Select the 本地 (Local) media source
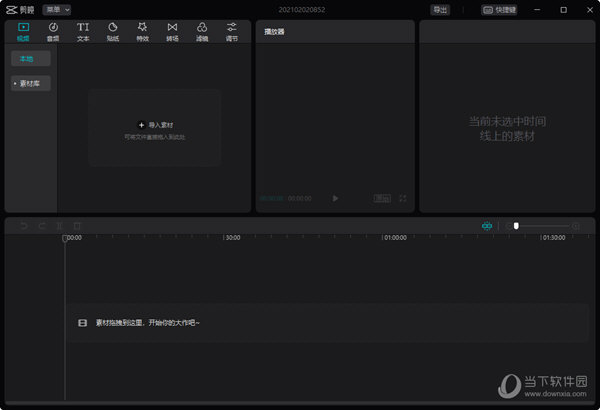The height and width of the screenshot is (410, 600). [x=31, y=59]
